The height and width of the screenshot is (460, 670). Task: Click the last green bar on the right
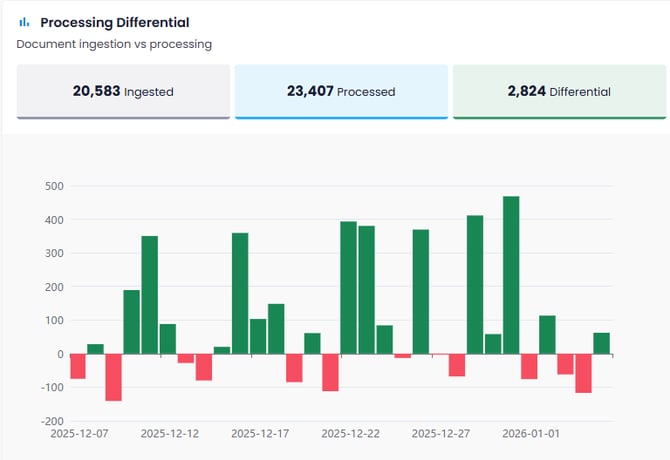[x=601, y=343]
